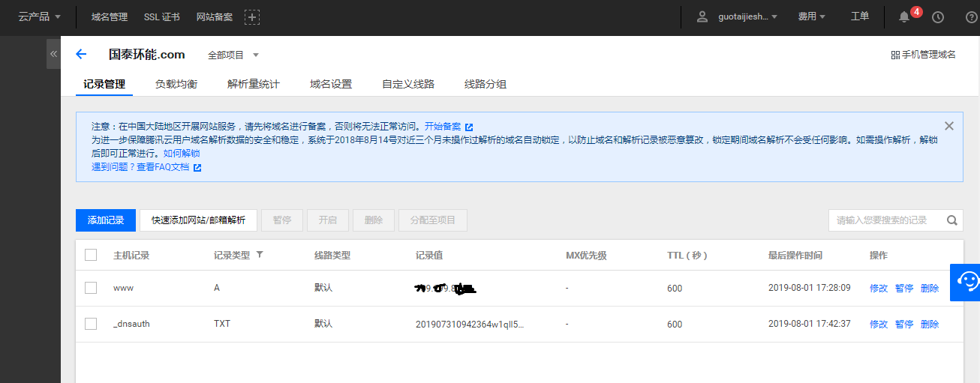Open 网站备案 in top navigation
980x383 pixels.
pyautogui.click(x=215, y=16)
